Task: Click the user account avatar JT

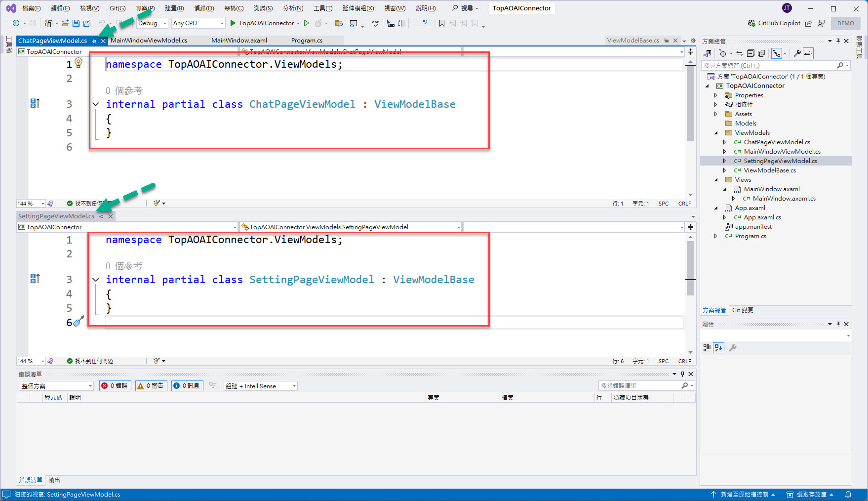Action: pos(787,8)
